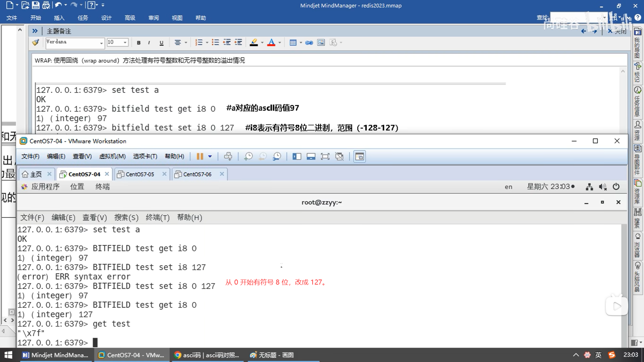
Task: Open the 虚拟机(M) menu in VMware
Action: click(x=112, y=157)
